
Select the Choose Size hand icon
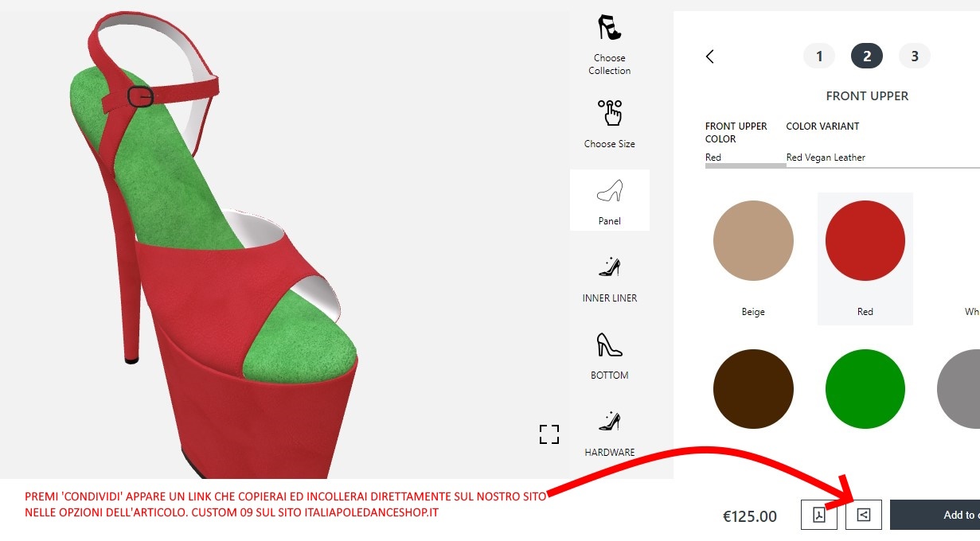click(610, 113)
